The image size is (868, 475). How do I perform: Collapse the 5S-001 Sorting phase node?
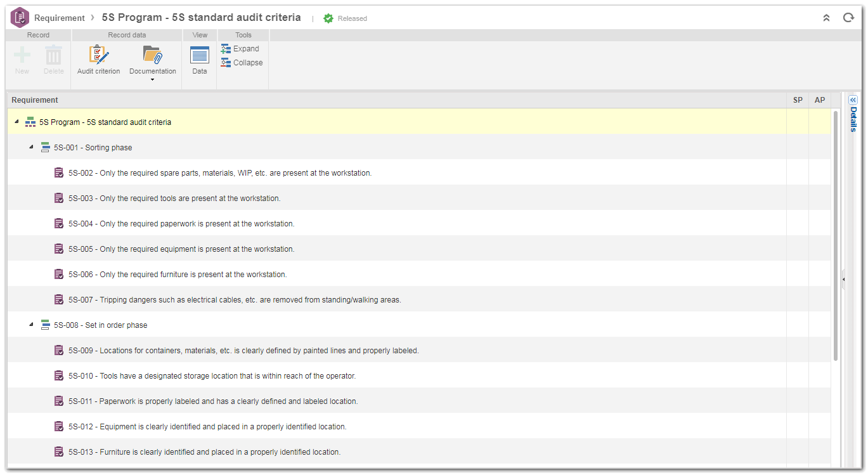(31, 147)
